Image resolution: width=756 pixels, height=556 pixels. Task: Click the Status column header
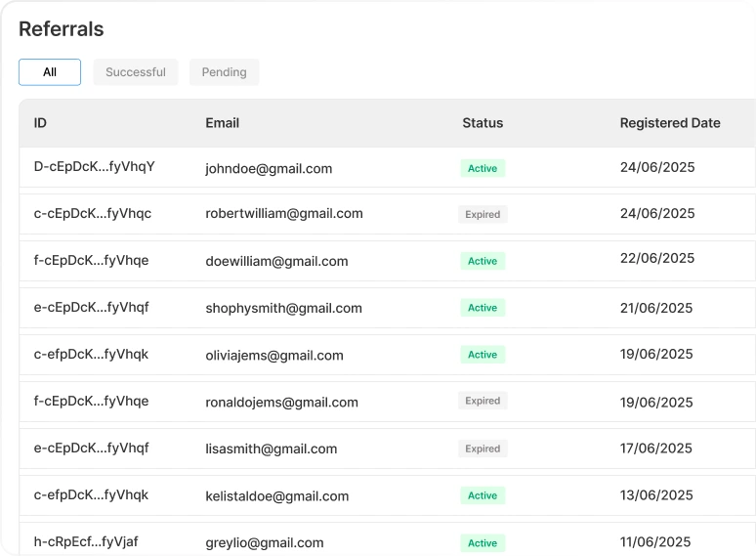(x=483, y=123)
